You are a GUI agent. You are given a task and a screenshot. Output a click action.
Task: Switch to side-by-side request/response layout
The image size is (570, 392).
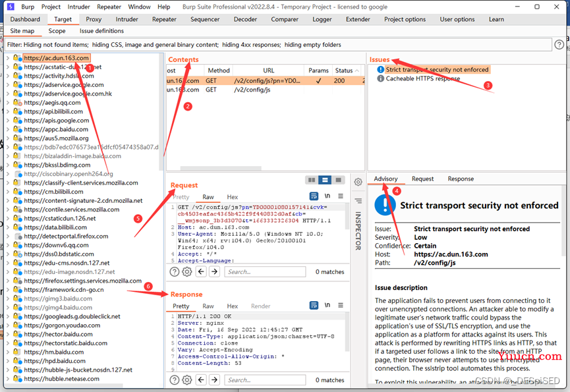click(312, 180)
